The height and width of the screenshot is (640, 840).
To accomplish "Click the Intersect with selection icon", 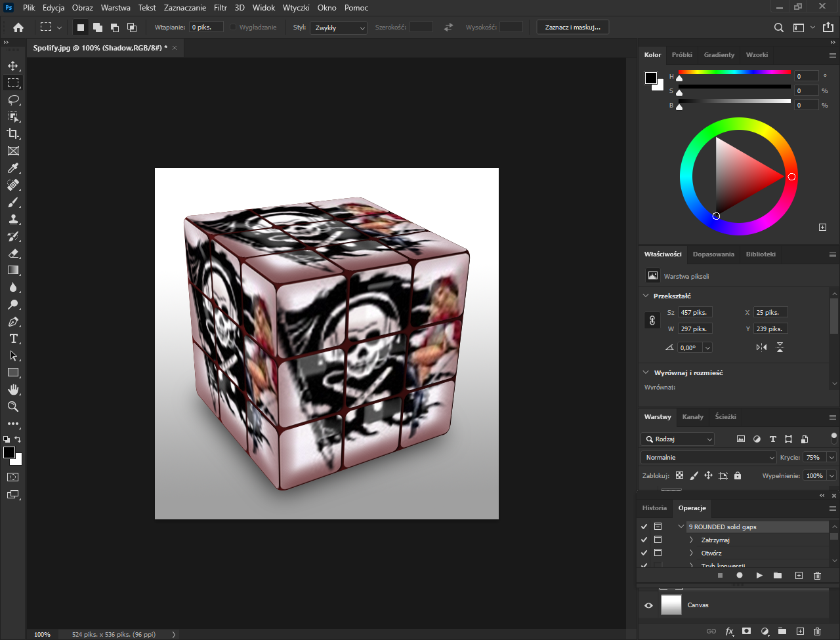I will point(132,28).
